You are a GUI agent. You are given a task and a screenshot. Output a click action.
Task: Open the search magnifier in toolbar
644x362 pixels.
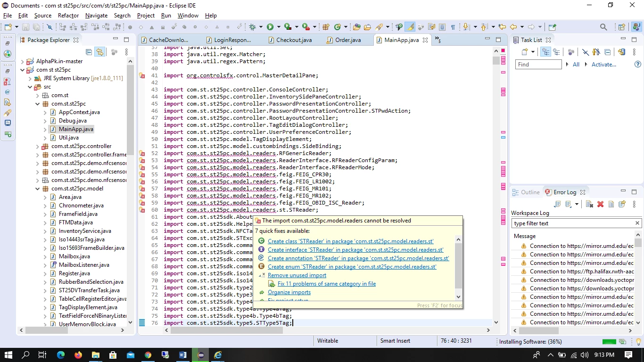point(603,27)
